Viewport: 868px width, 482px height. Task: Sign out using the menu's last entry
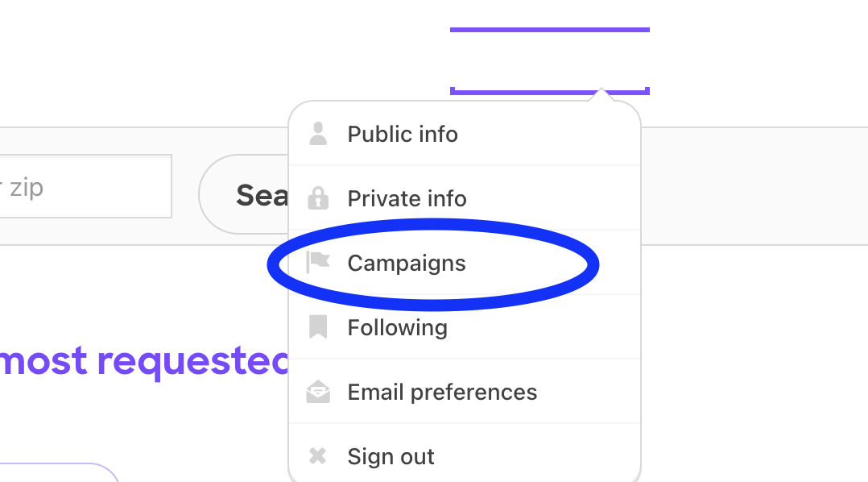pyautogui.click(x=391, y=457)
